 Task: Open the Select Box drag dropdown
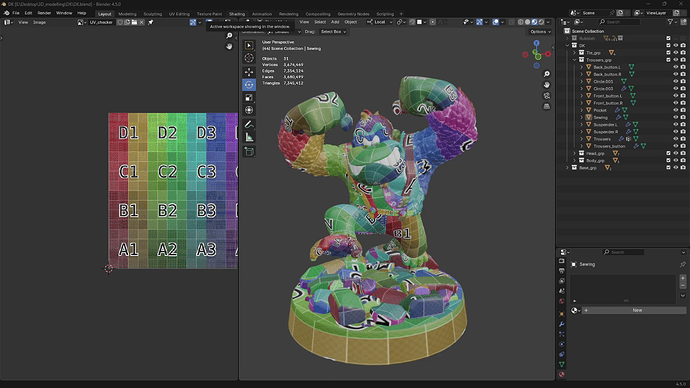pyautogui.click(x=333, y=32)
